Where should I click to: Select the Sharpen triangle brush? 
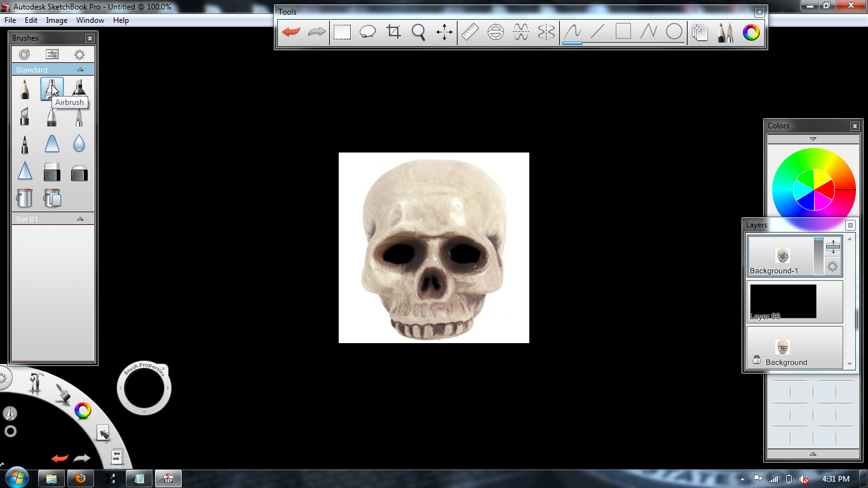[x=24, y=171]
